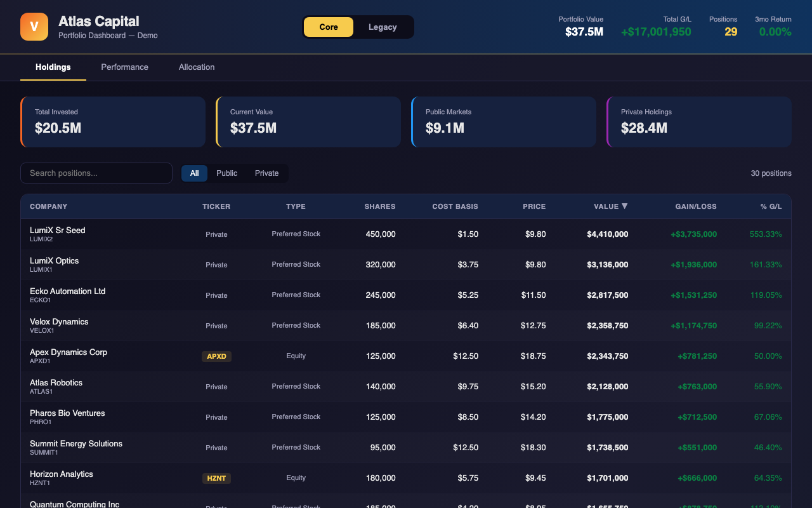The width and height of the screenshot is (812, 508).
Task: Click the +$3,735,000 gain cell
Action: [x=694, y=234]
